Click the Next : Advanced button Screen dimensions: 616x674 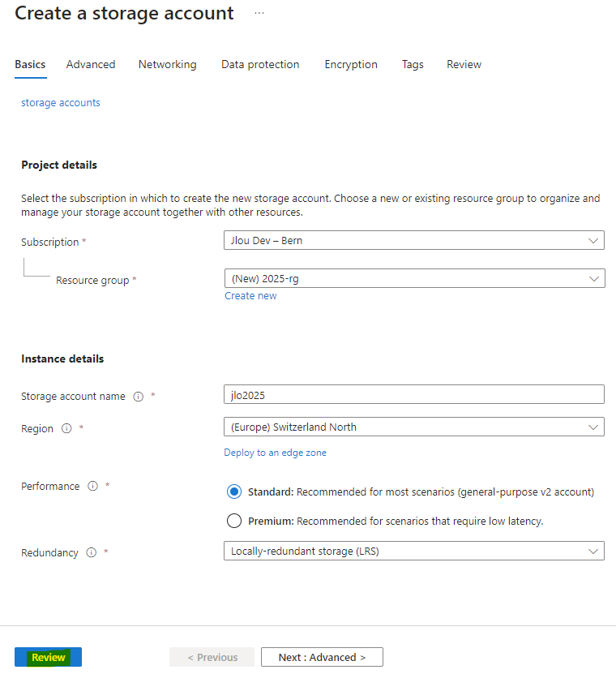coord(322,657)
